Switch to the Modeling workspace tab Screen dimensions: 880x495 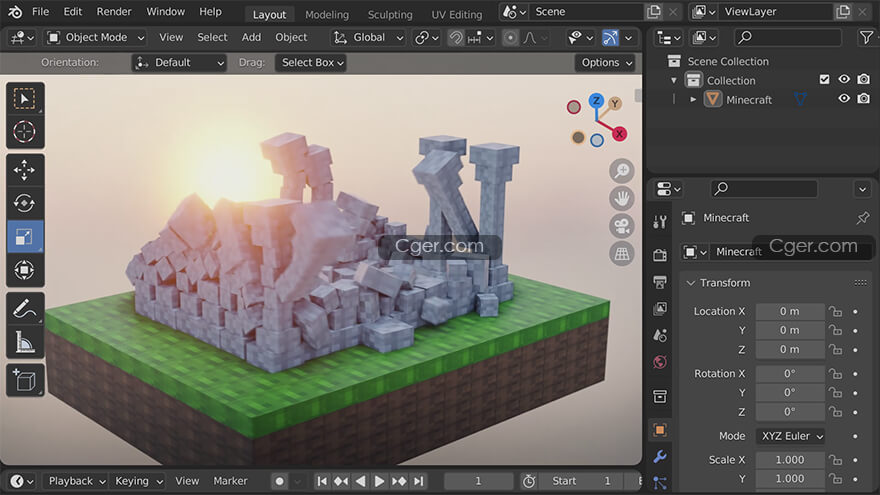pyautogui.click(x=327, y=15)
